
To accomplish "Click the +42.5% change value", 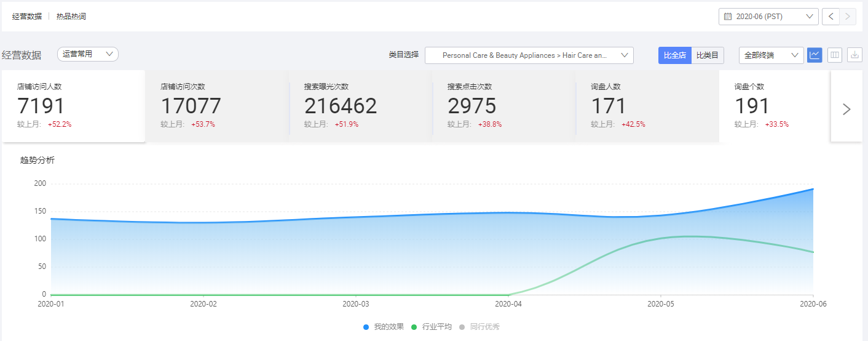I will (x=633, y=124).
